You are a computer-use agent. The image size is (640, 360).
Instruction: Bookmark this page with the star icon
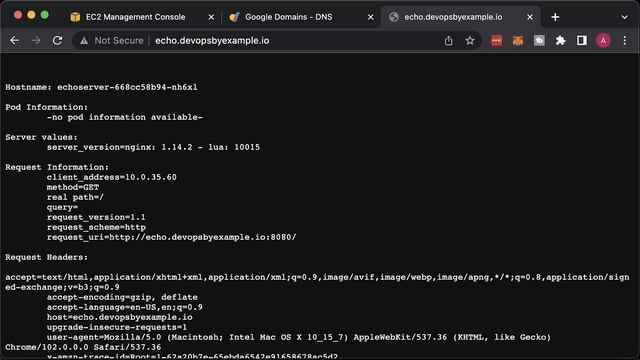(470, 40)
